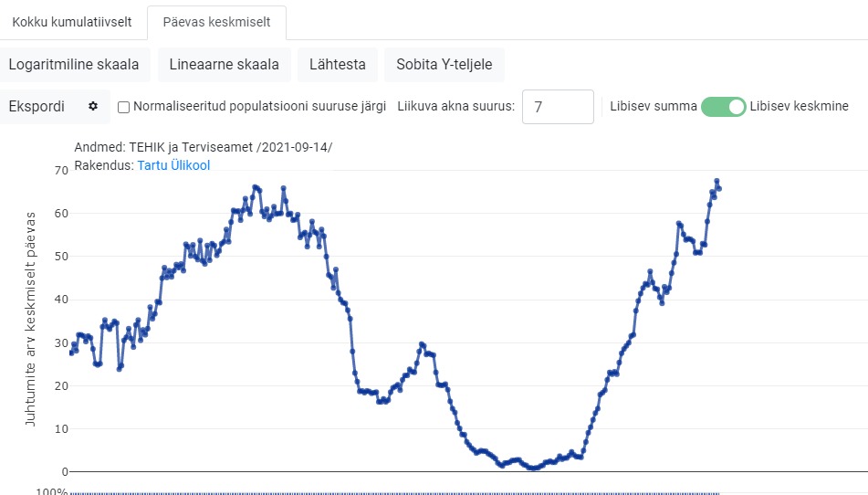Toggle the Libisev summa/keskmine switch
868x495 pixels.
[723, 106]
